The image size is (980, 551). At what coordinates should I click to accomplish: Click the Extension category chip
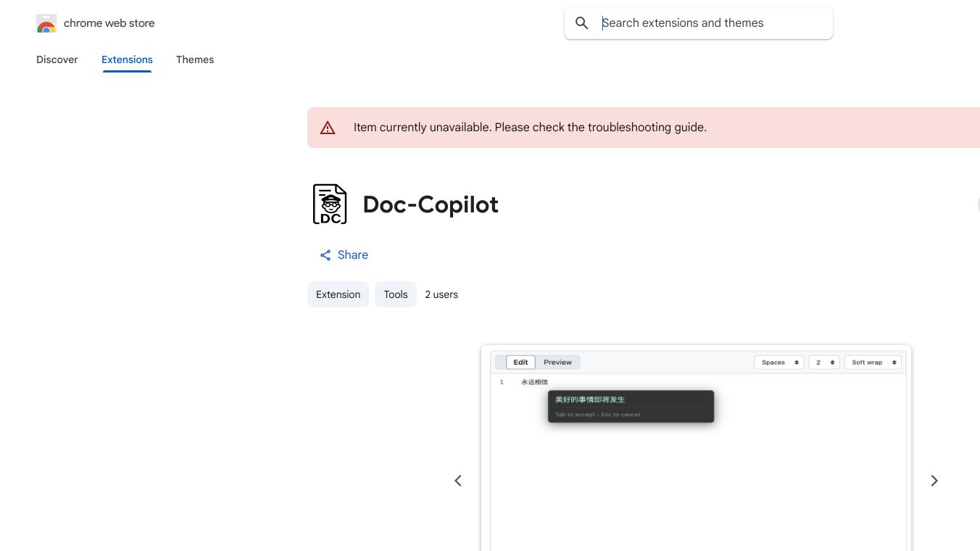338,294
